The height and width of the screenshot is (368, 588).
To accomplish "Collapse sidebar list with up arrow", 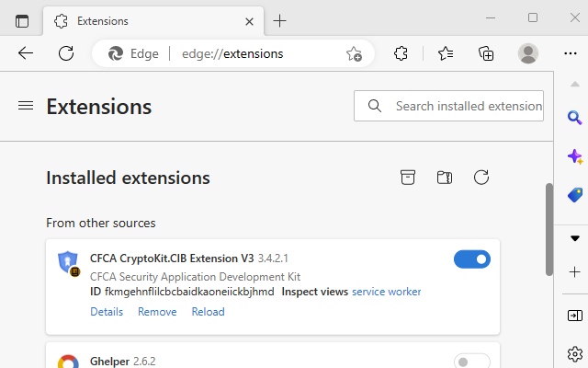I will (574, 84).
